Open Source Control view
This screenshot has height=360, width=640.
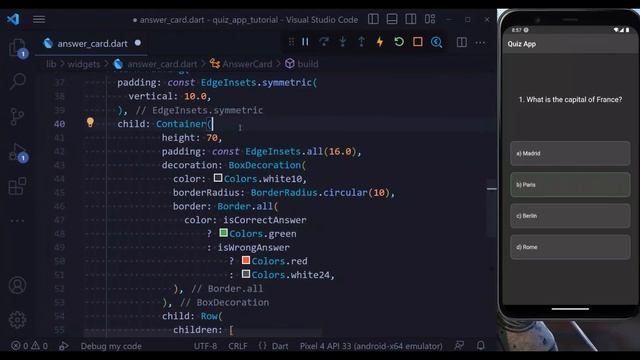17,117
